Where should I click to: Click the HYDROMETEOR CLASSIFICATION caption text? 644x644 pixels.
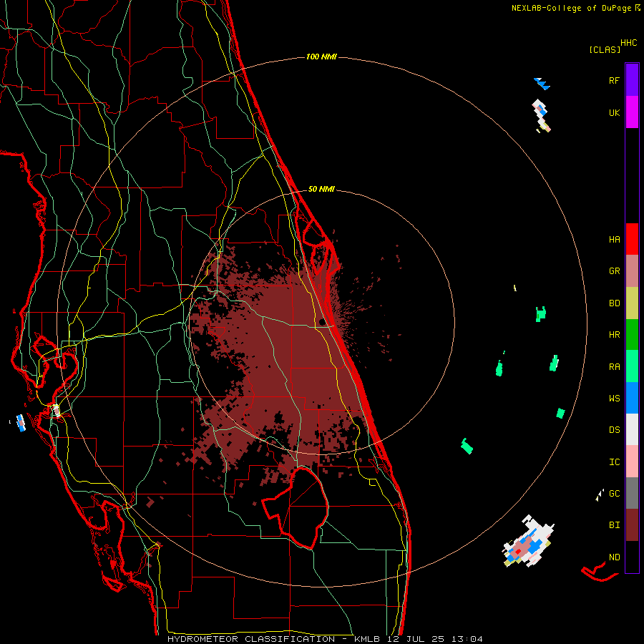coord(251,639)
